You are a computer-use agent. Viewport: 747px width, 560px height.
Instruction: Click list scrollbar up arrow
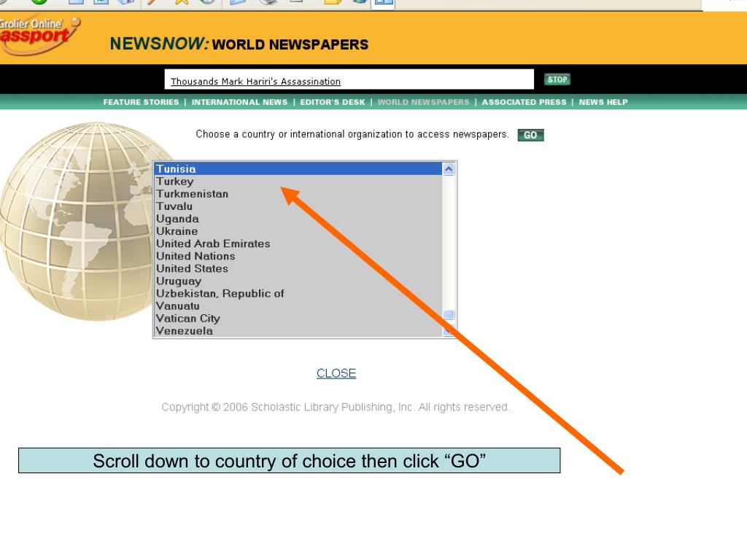449,169
